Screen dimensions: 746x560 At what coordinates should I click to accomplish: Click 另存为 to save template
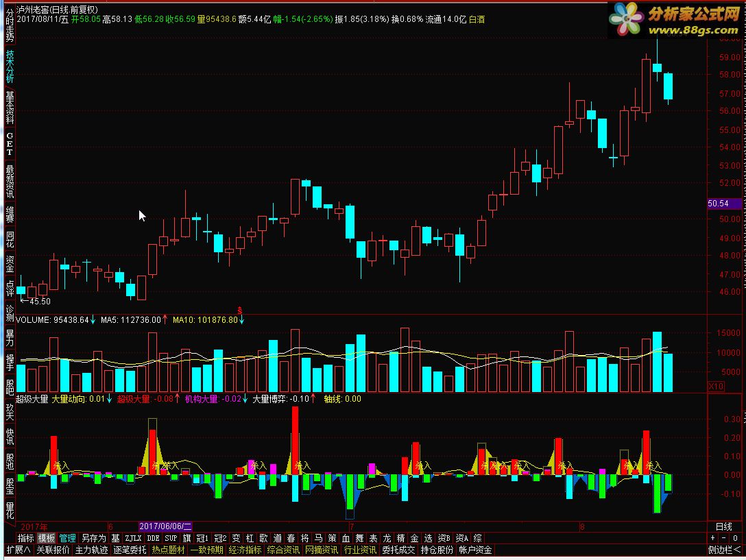(94, 538)
